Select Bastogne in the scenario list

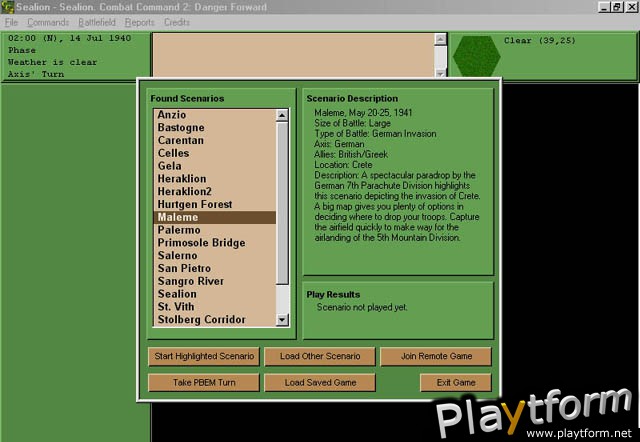[181, 128]
